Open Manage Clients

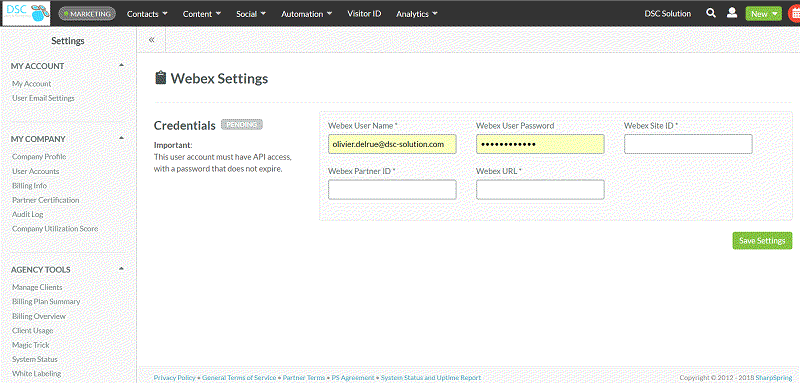(37, 287)
